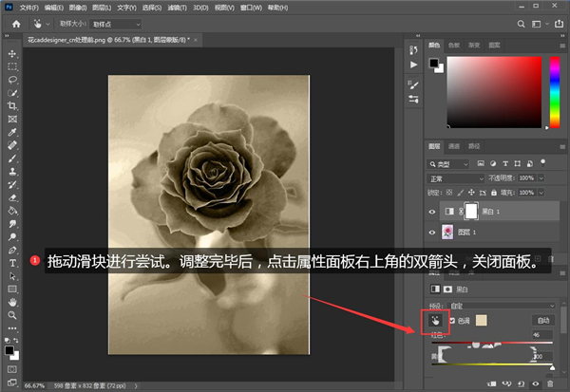This screenshot has width=570, height=392.
Task: Open the 预设 preset dropdown
Action: tap(503, 306)
